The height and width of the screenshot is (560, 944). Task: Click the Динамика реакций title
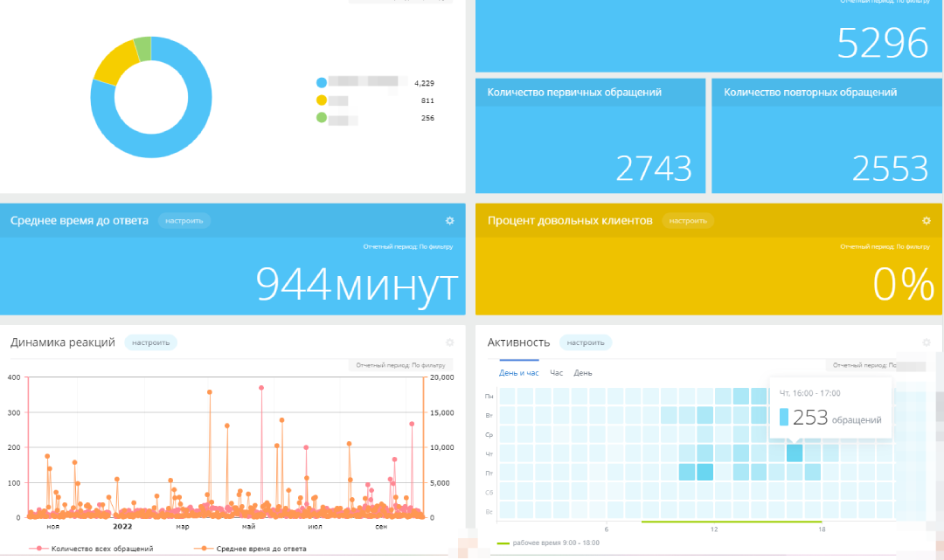[63, 342]
